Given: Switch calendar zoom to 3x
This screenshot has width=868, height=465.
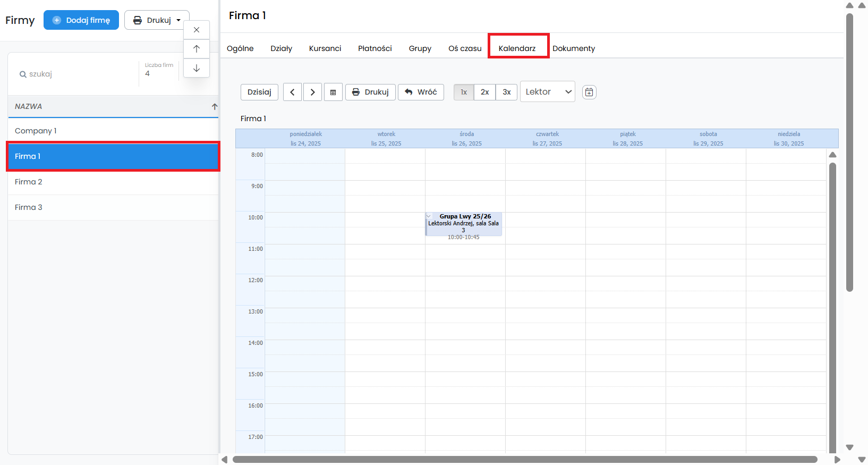Looking at the screenshot, I should pos(506,92).
